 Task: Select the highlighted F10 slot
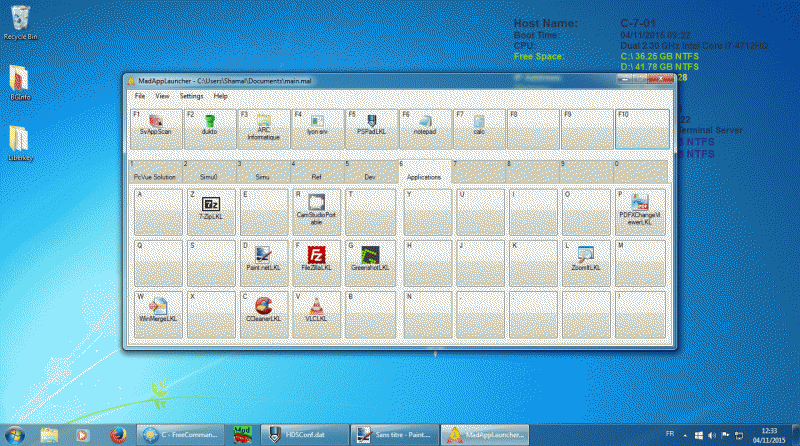(x=642, y=129)
